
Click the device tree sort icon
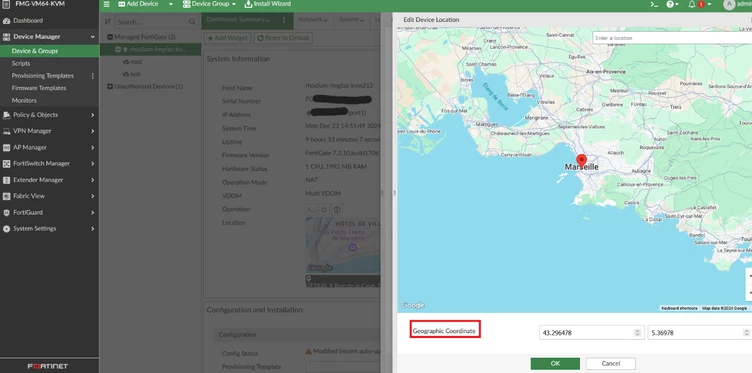(108, 22)
